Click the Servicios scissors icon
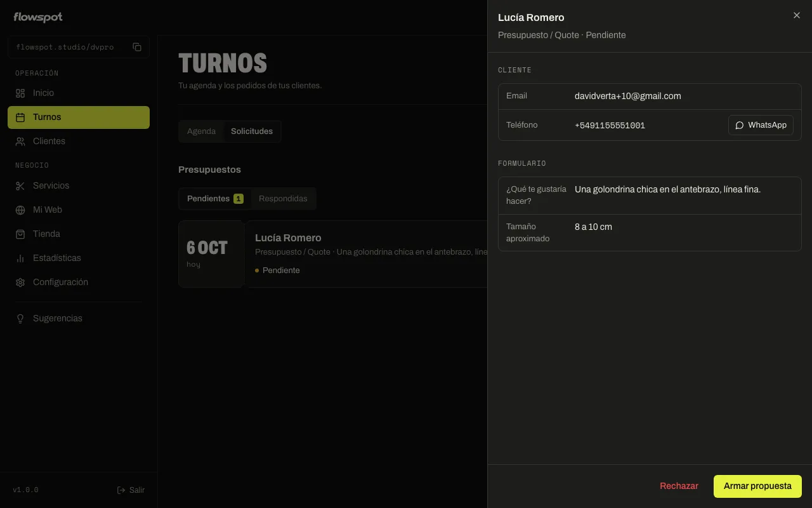Viewport: 812px width, 508px height. click(20, 185)
